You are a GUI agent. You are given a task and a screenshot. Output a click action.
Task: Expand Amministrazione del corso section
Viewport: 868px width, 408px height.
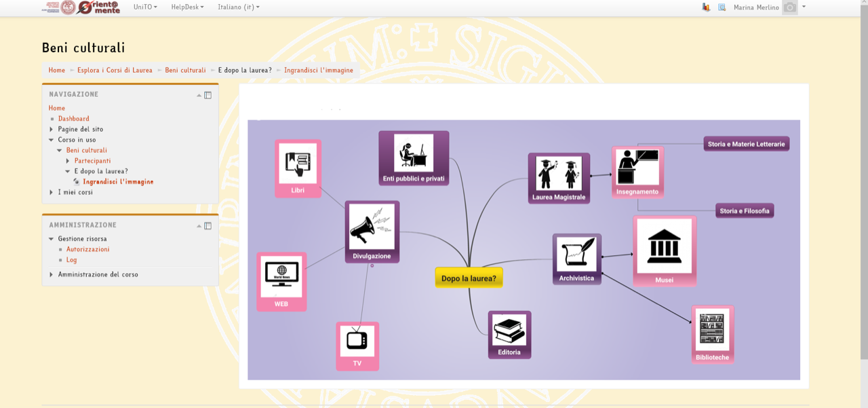52,275
